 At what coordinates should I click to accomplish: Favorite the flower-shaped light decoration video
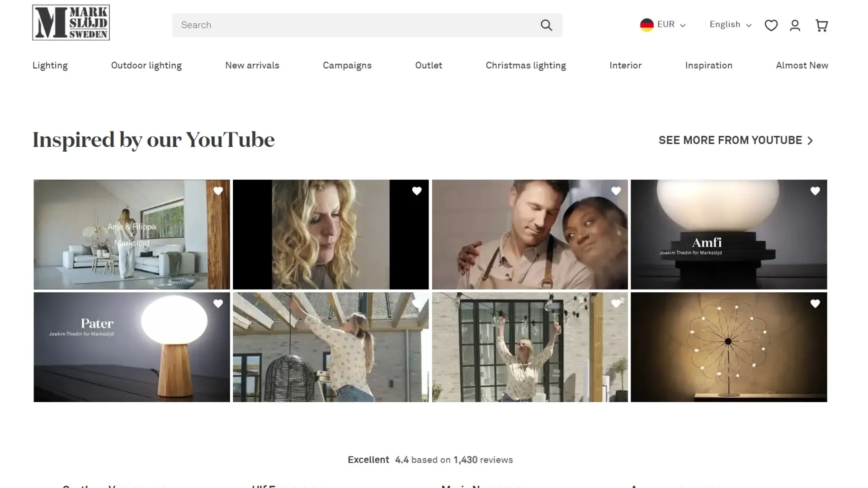click(815, 304)
